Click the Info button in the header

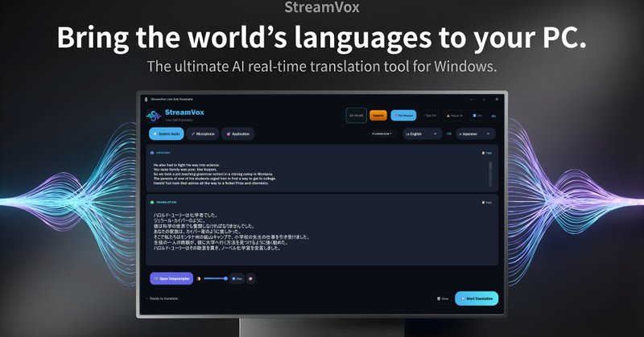tap(477, 116)
